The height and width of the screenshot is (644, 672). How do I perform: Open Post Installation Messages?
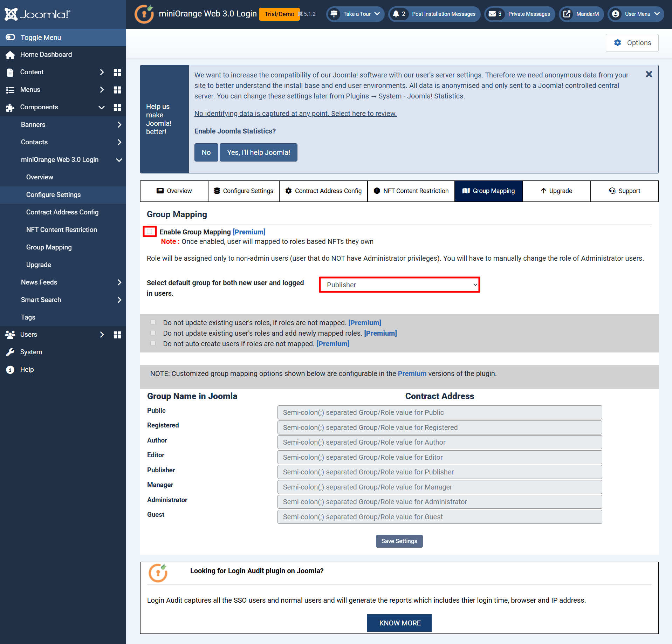pyautogui.click(x=434, y=14)
